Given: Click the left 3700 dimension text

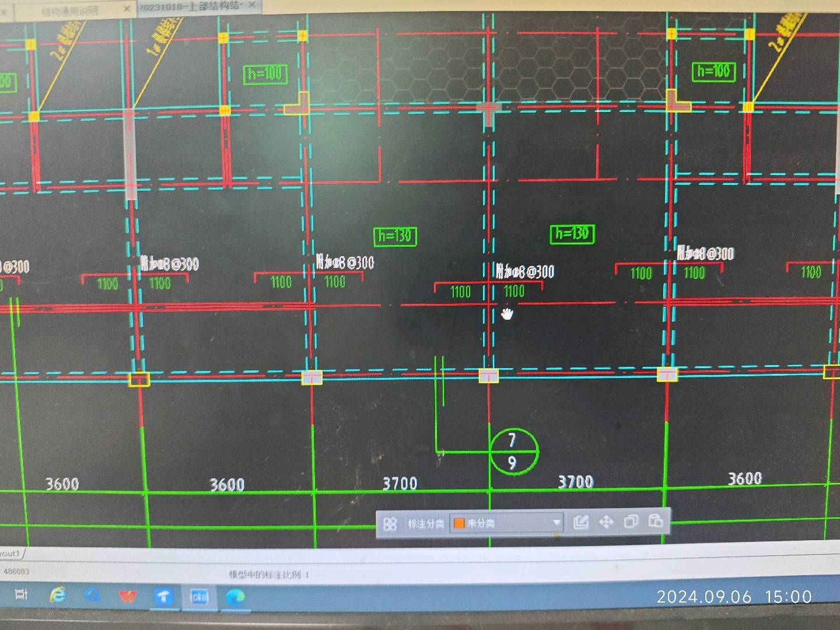Looking at the screenshot, I should point(400,483).
